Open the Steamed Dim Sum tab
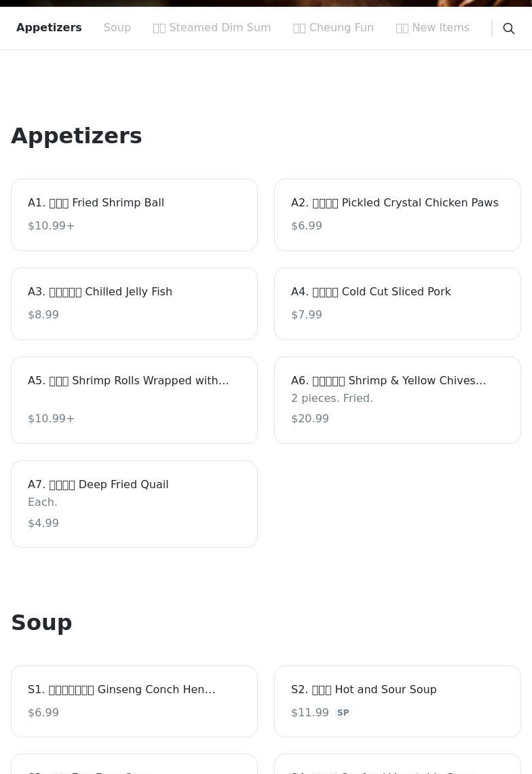The width and height of the screenshot is (532, 774). [x=212, y=28]
